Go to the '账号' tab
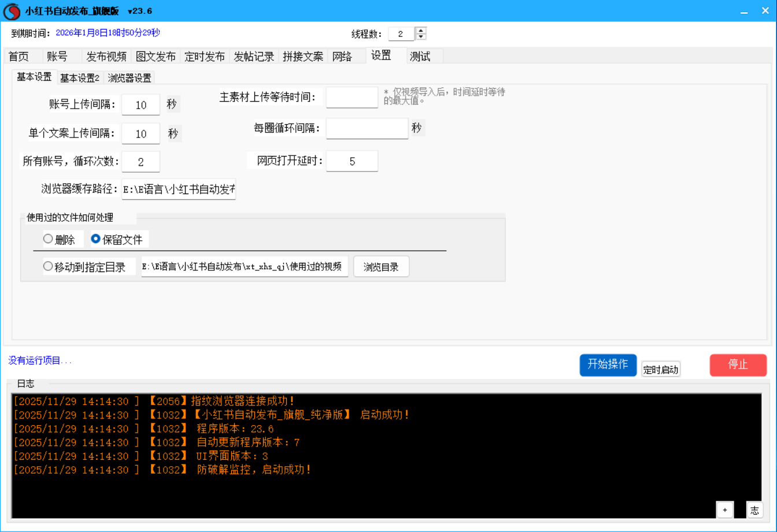The height and width of the screenshot is (532, 777). (57, 57)
